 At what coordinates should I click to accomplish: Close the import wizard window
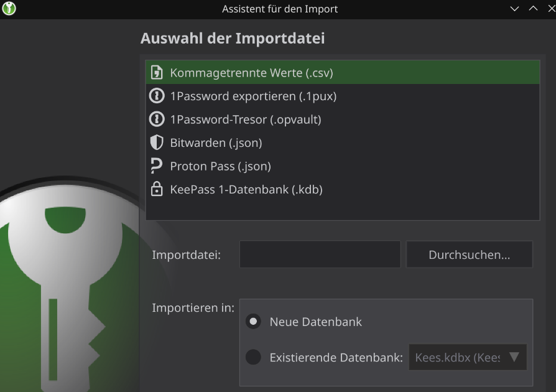click(552, 9)
